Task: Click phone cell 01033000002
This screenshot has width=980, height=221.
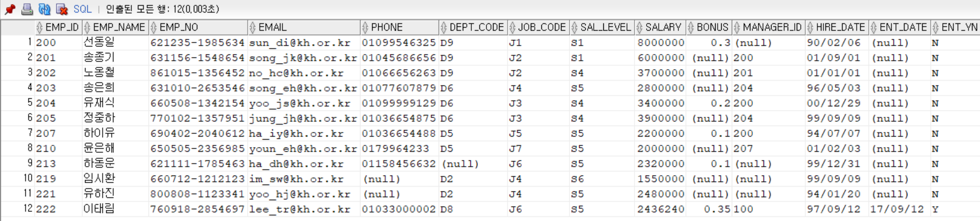Action: pyautogui.click(x=399, y=209)
